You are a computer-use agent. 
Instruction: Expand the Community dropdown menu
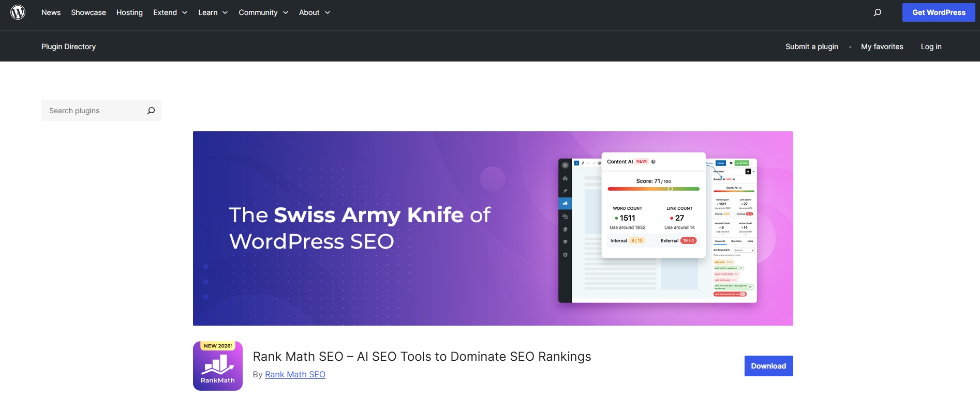click(x=263, y=12)
